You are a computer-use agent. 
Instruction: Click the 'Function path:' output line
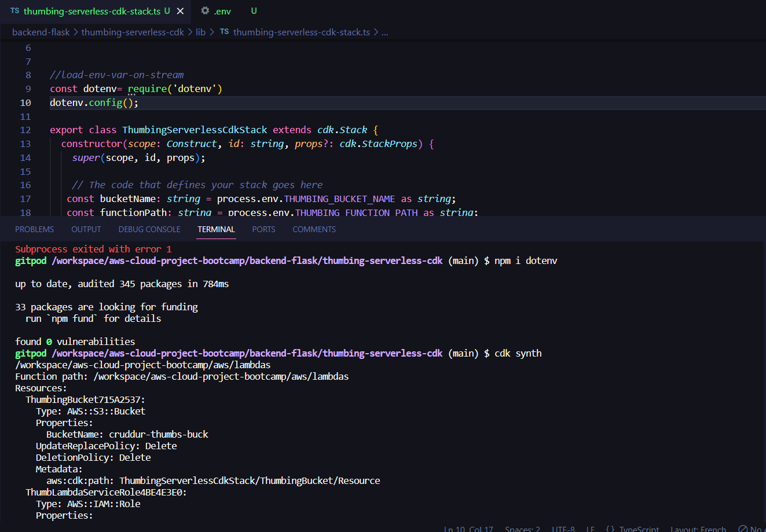click(182, 377)
